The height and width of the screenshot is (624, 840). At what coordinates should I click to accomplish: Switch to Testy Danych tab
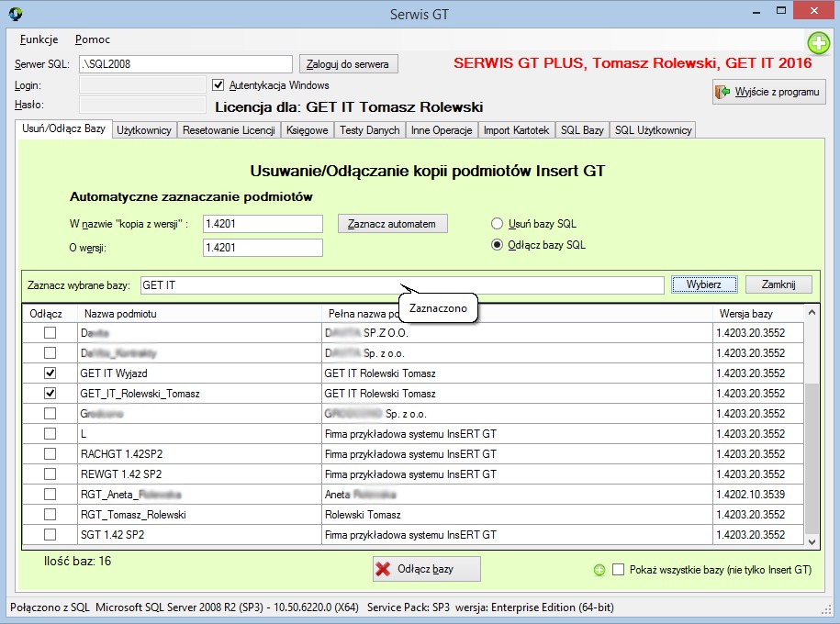click(x=370, y=130)
